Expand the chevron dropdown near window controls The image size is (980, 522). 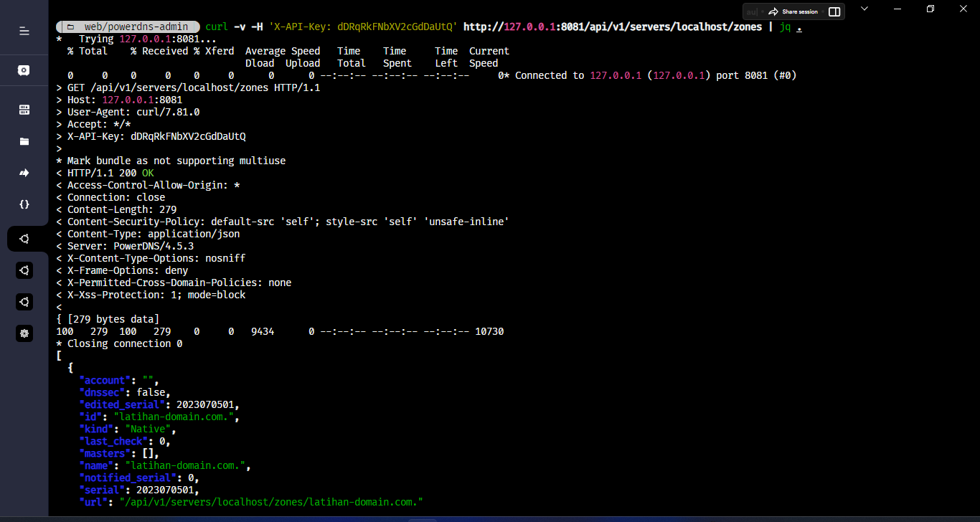click(864, 9)
